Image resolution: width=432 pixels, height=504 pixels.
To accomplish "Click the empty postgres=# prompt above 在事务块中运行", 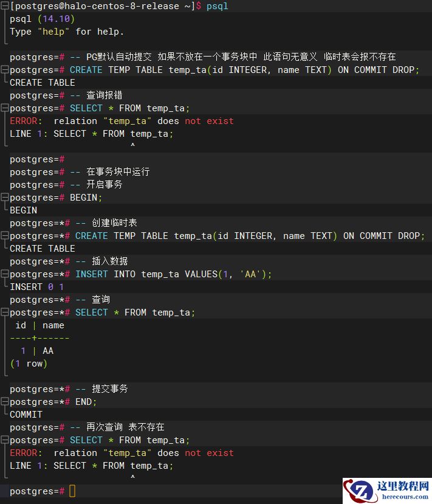I will (37, 159).
